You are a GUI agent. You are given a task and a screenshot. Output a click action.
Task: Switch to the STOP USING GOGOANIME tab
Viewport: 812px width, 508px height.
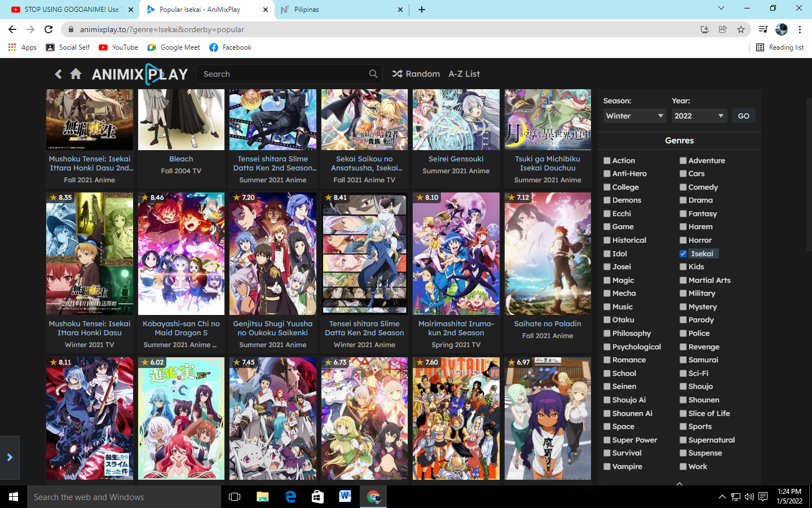[72, 10]
